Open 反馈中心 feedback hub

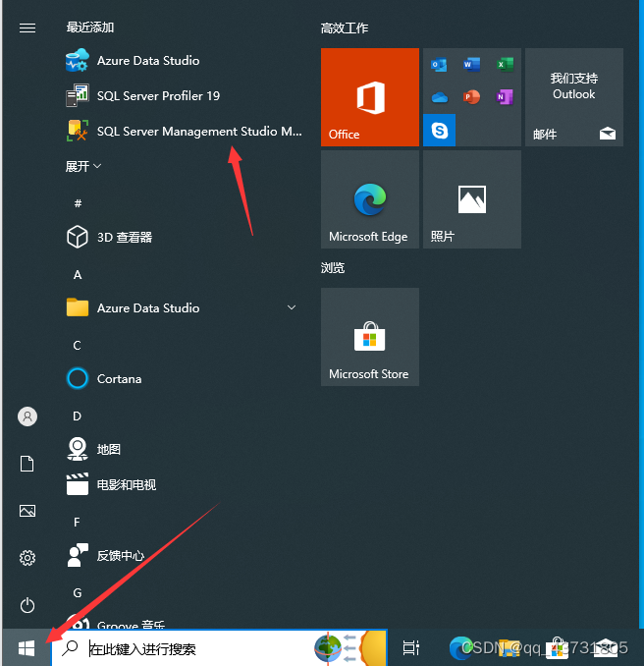click(183, 555)
